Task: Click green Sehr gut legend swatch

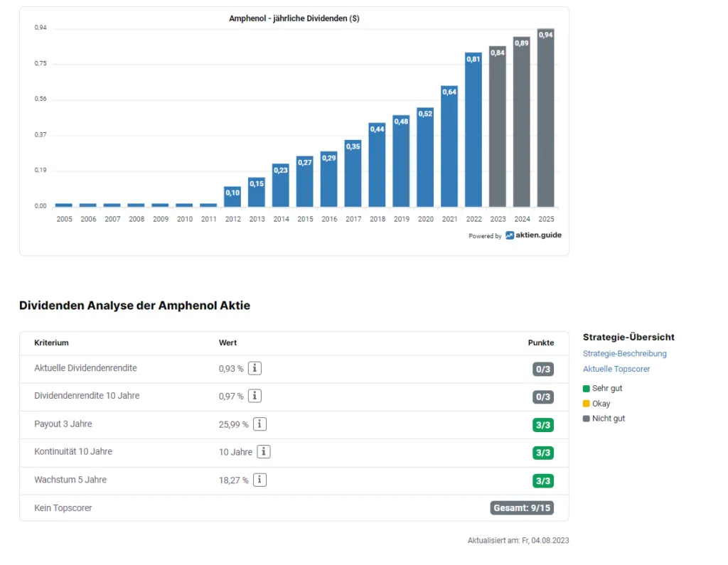Action: (x=587, y=389)
